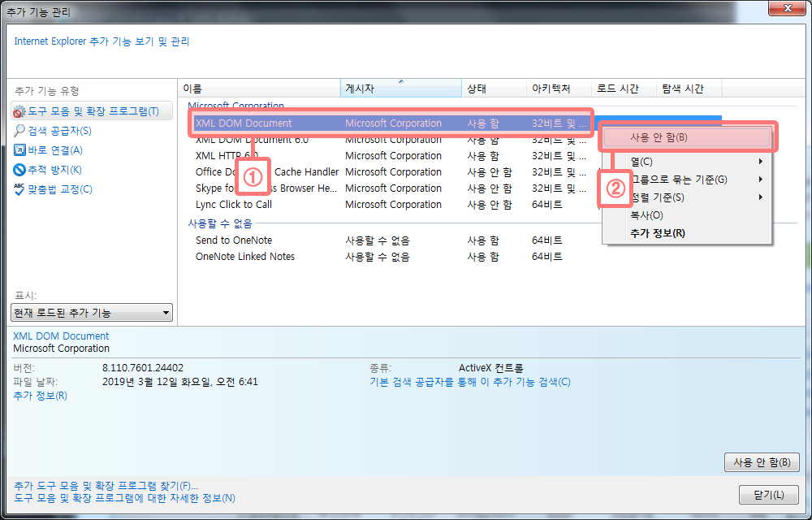Image resolution: width=812 pixels, height=520 pixels.
Task: Open the 현재 로드된 추가 기능 dropdown
Action: pos(92,313)
